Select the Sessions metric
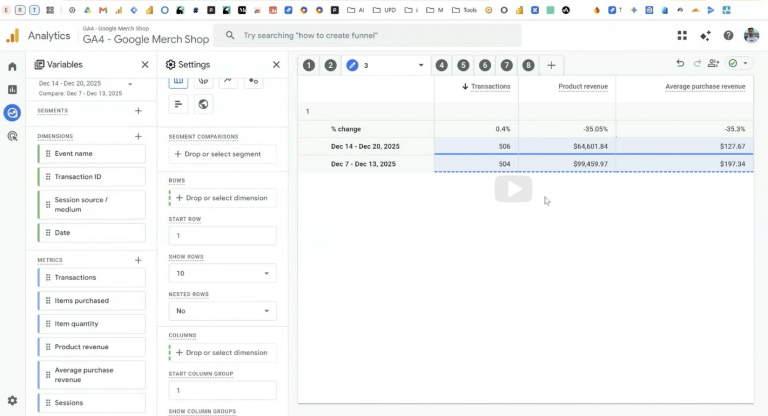Viewport: 768px width, 416px height. tap(92, 403)
